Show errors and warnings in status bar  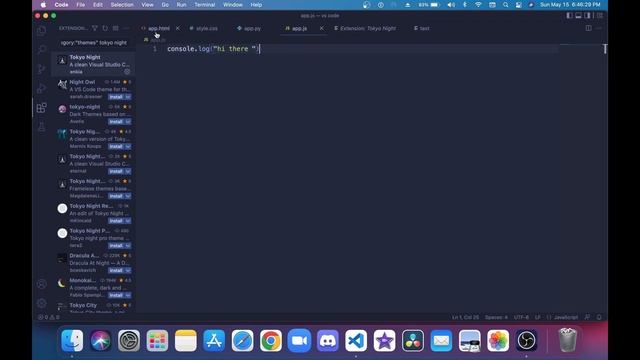pyautogui.click(x=49, y=317)
